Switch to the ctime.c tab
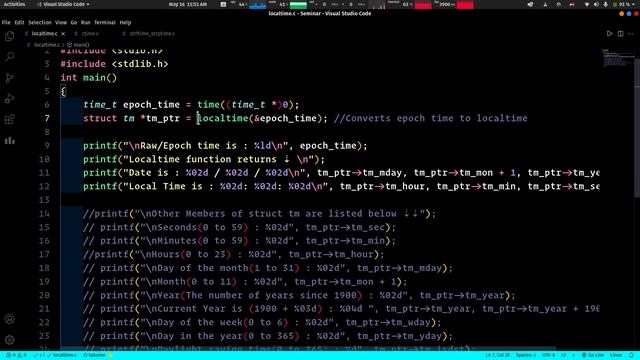The height and width of the screenshot is (360, 640). click(x=87, y=34)
